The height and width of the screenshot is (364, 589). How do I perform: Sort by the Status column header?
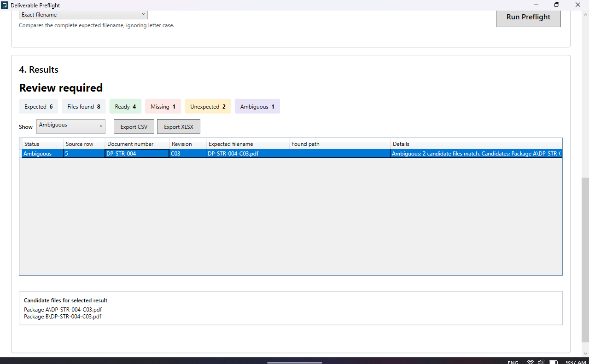pyautogui.click(x=43, y=144)
